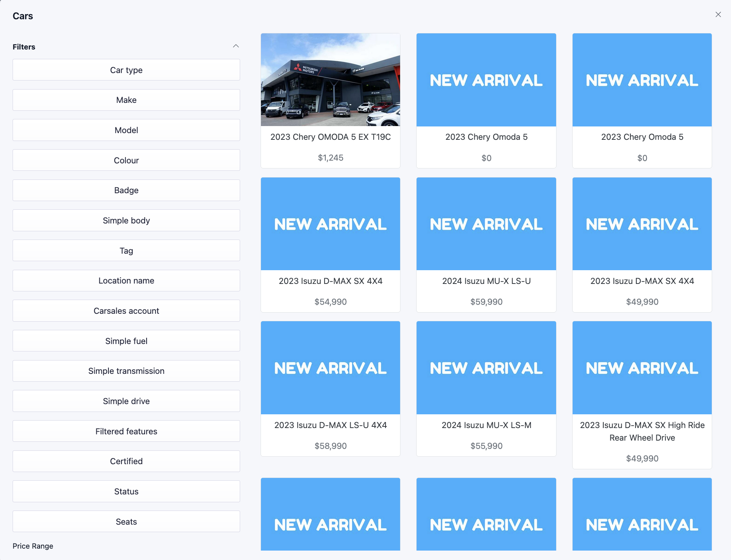
Task: Open the Car type filter
Action: point(126,70)
